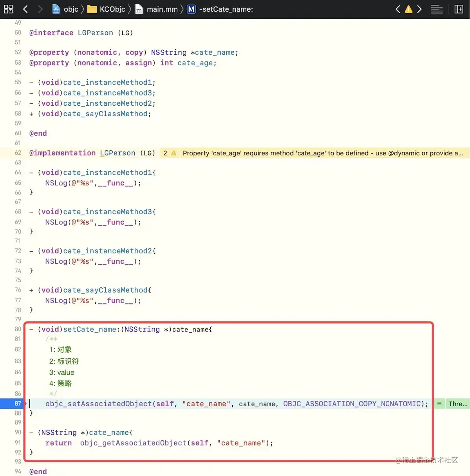470x476 pixels.
Task: Click the NSLog call on line 73
Action: click(x=93, y=261)
